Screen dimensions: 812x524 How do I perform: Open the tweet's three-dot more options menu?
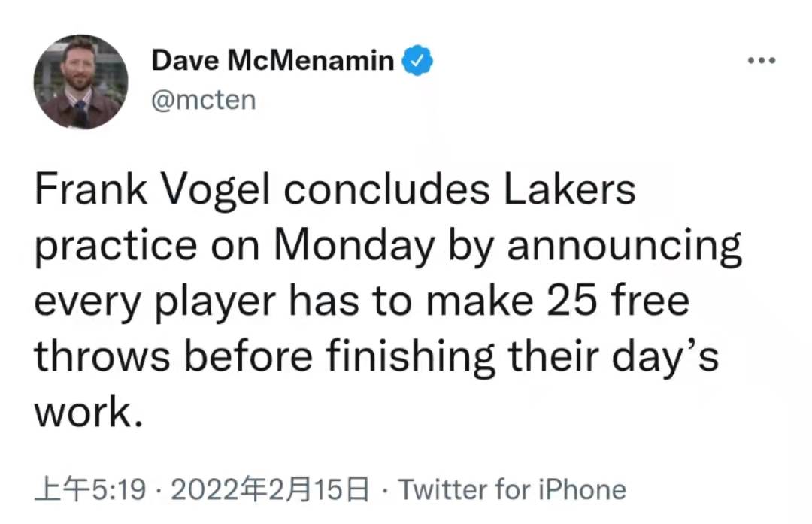(761, 61)
